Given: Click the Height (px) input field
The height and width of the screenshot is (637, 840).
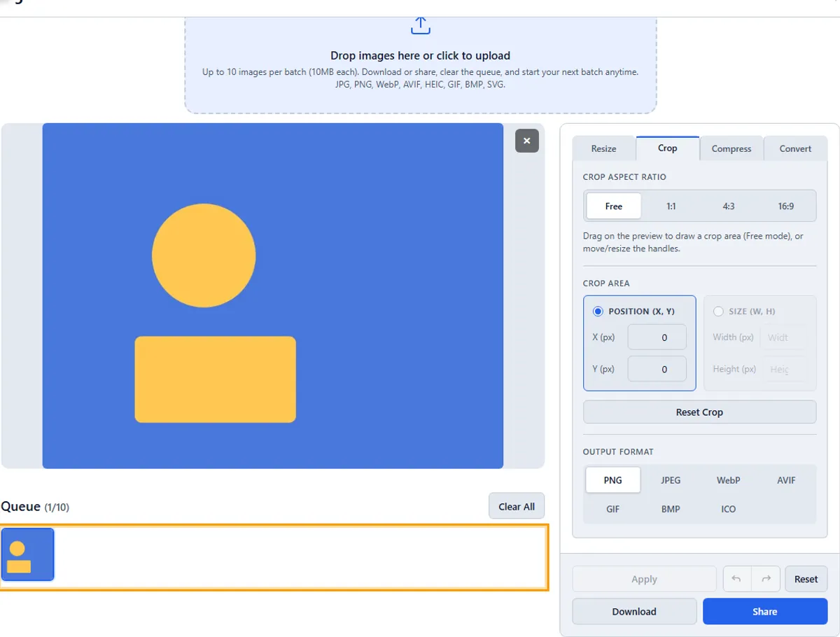Looking at the screenshot, I should (783, 369).
